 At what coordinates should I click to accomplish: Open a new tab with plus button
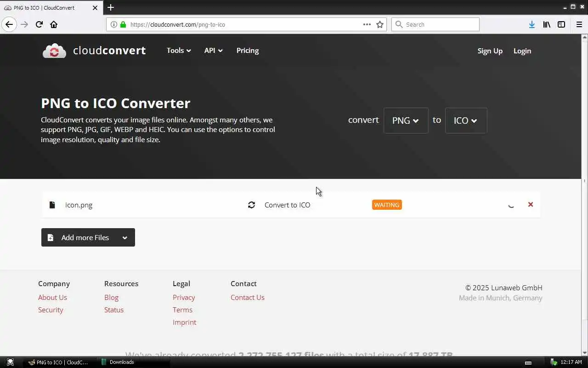pyautogui.click(x=111, y=7)
